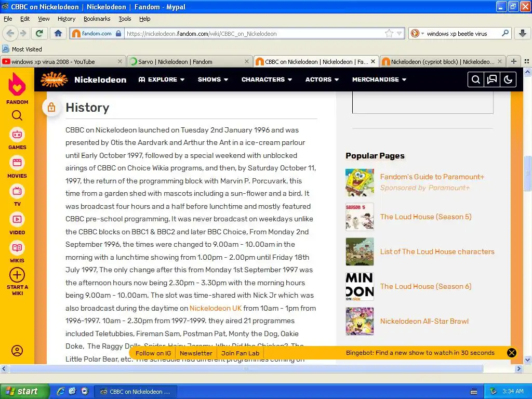Viewport: 532px width, 399px height.
Task: Go back with the browser back arrow
Action: click(10, 33)
